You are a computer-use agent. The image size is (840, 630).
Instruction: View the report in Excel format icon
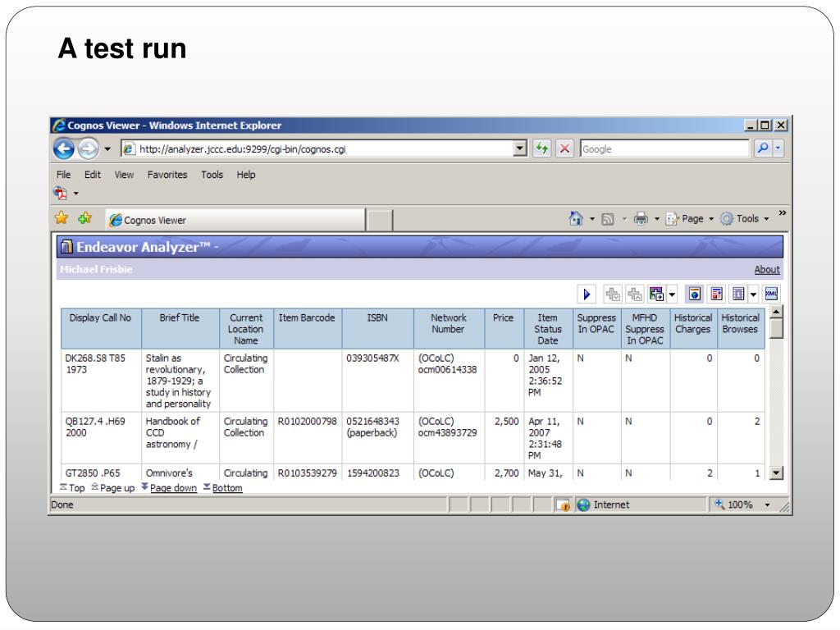(x=738, y=294)
